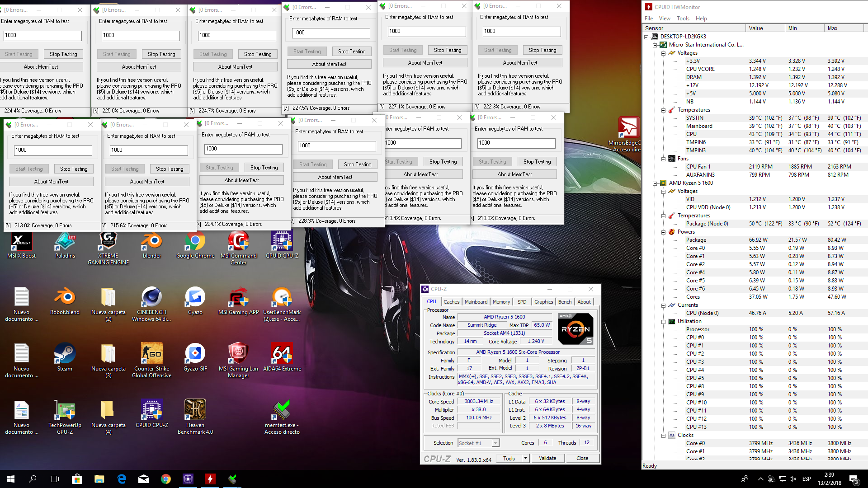This screenshot has width=868, height=488.
Task: Click RAM megabytes field in 219.8% window
Action: [x=516, y=143]
